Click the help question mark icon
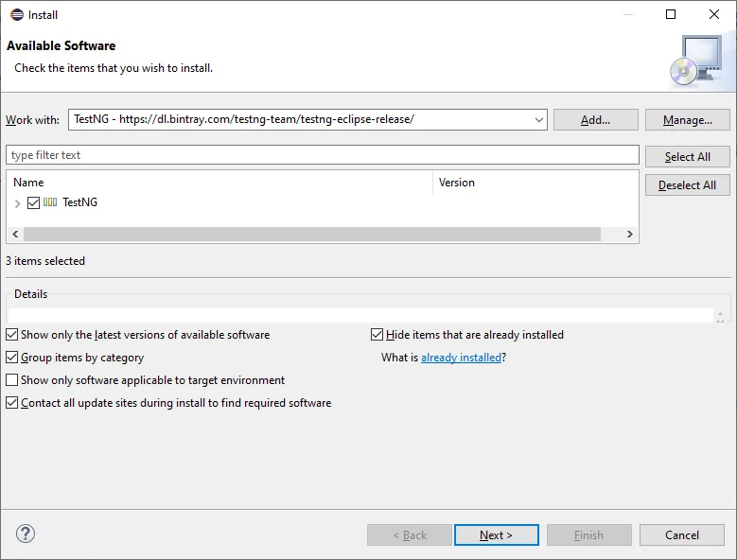The width and height of the screenshot is (737, 560). coord(26,534)
